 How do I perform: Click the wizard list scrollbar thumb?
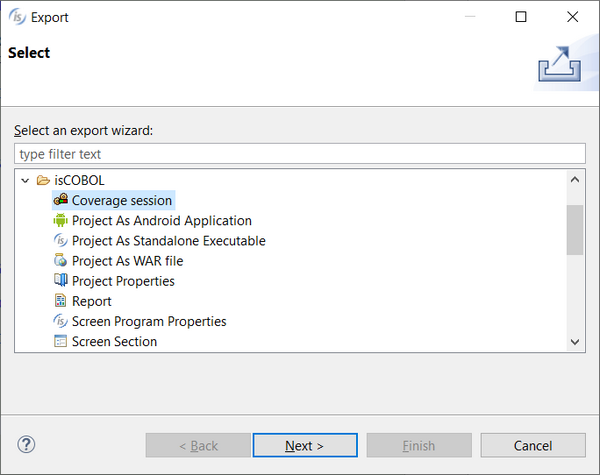tap(575, 230)
